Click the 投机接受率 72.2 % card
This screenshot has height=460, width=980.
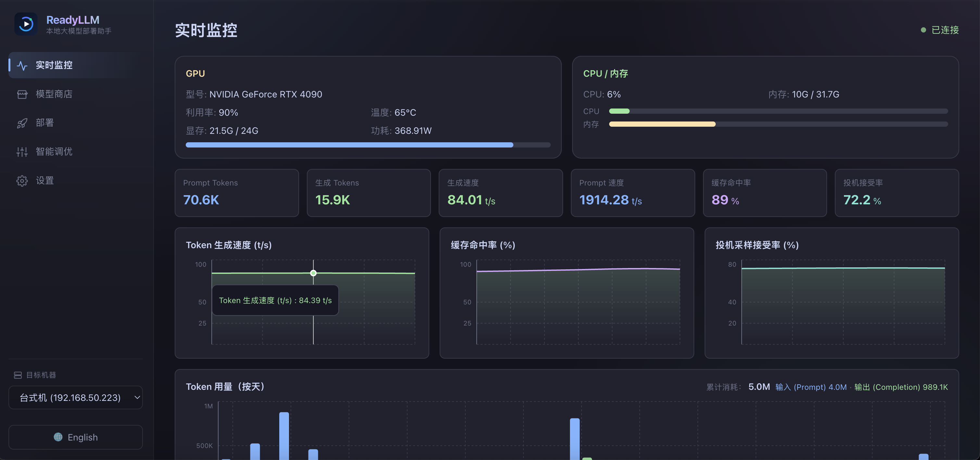(x=897, y=193)
